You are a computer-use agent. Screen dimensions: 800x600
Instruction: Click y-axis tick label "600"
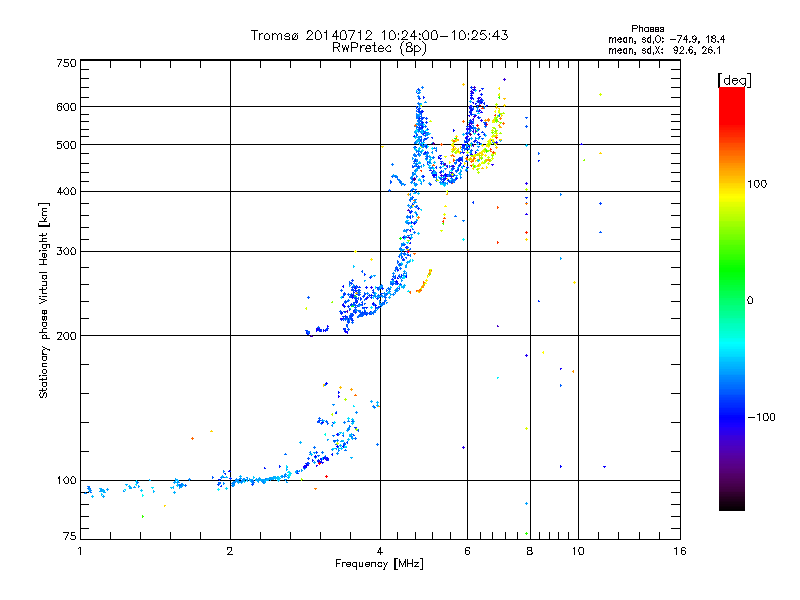66,107
